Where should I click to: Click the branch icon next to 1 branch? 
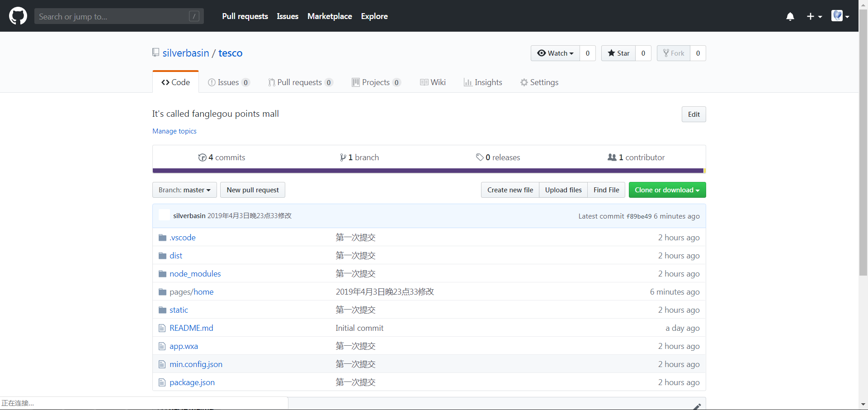point(343,157)
